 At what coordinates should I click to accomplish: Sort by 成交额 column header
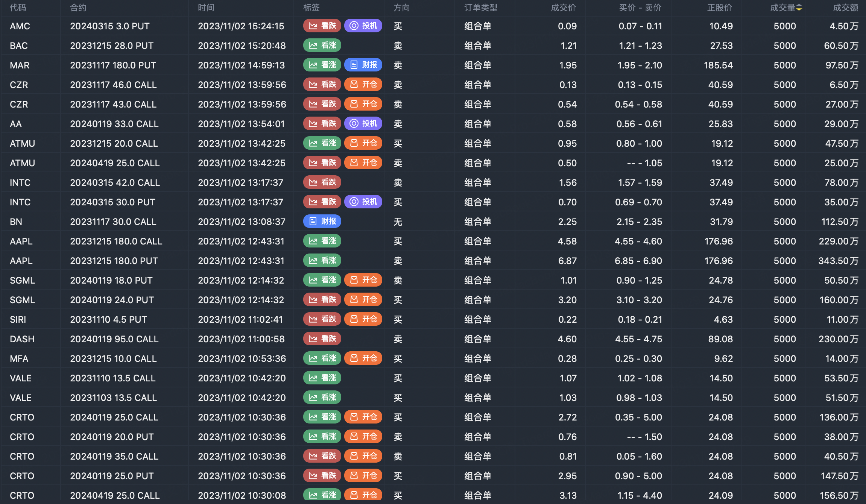[x=846, y=8]
